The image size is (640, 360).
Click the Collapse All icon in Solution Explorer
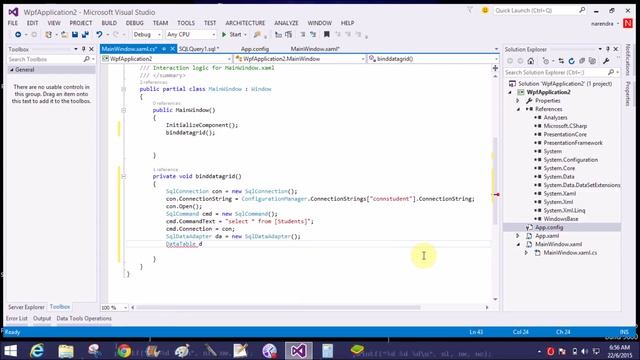tap(582, 61)
